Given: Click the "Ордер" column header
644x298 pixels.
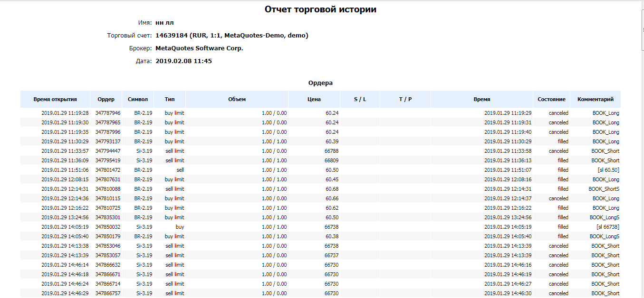Looking at the screenshot, I should click(x=106, y=99).
